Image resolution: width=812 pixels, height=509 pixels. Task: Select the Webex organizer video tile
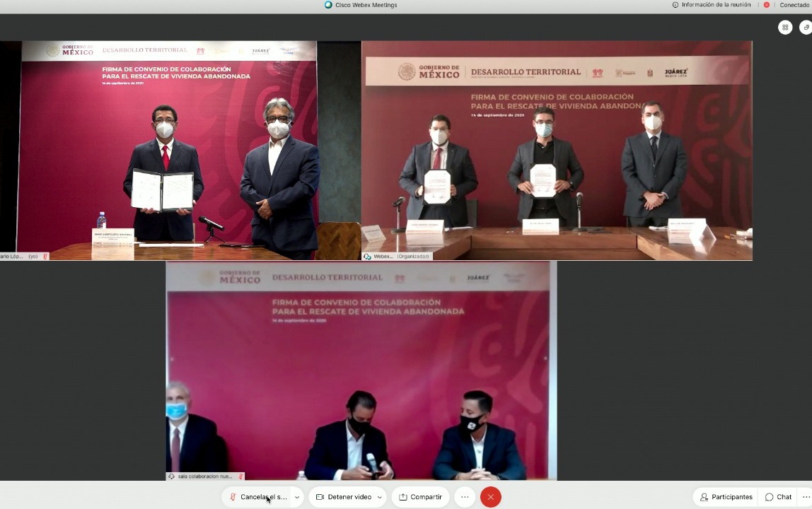coord(557,150)
